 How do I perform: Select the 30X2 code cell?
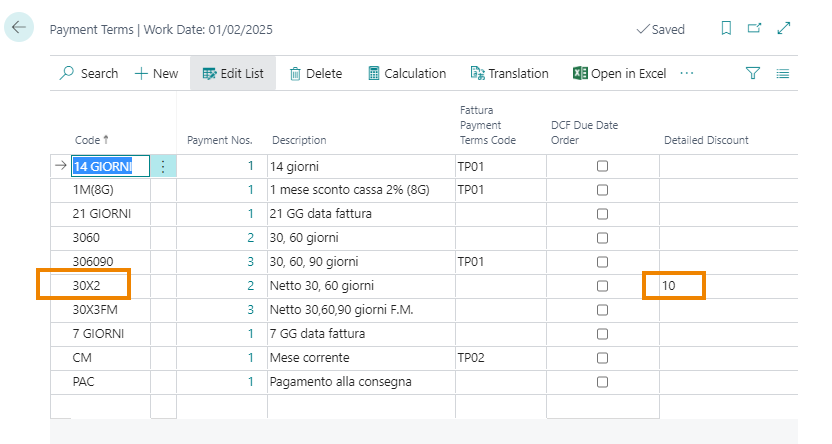click(110, 286)
